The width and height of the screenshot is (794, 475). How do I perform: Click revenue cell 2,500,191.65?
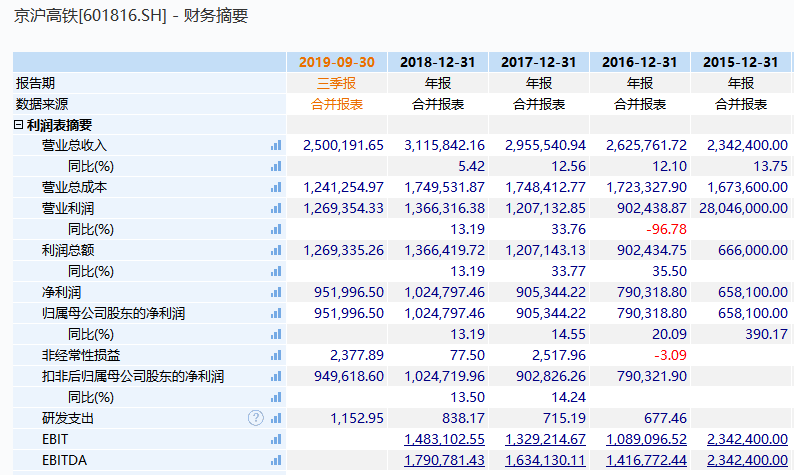tap(343, 145)
